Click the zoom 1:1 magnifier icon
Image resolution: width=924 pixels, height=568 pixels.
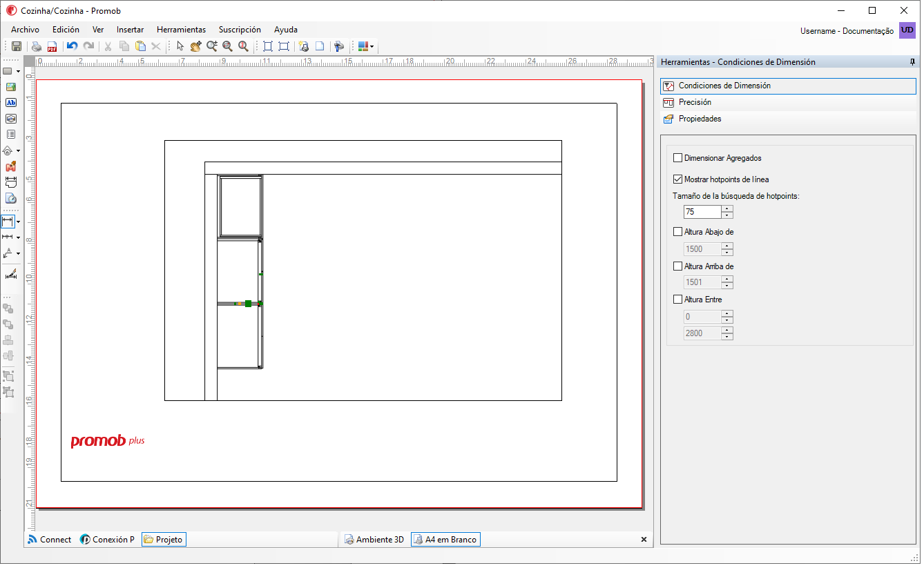click(243, 46)
